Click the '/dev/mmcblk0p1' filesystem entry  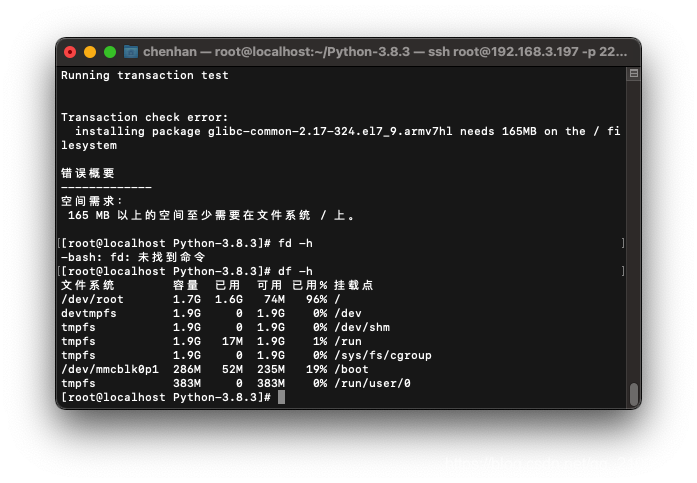pyautogui.click(x=110, y=369)
